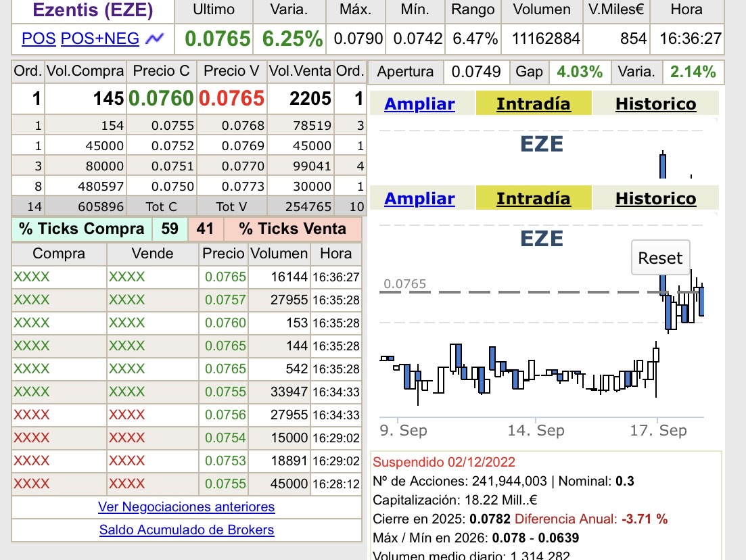Screen dimensions: 746x560
Task: Click the total ask volume 254765
Action: pyautogui.click(x=308, y=206)
